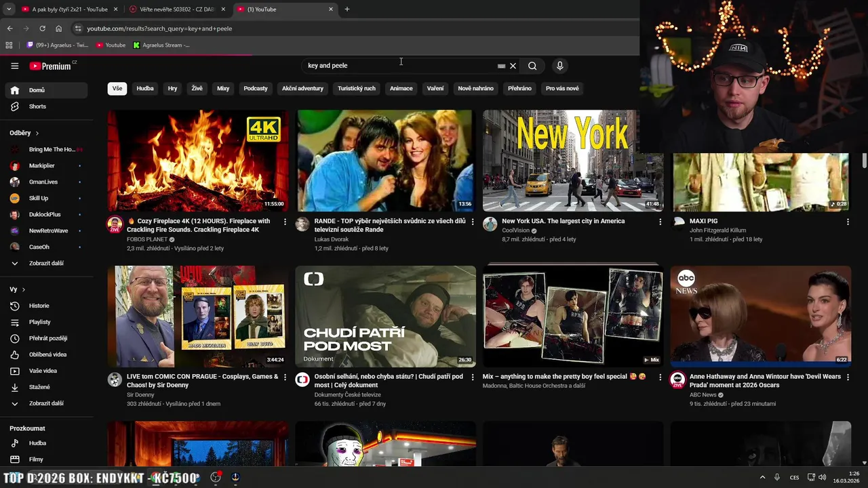
Task: Open FOBOS PLANET channel link
Action: pos(147,239)
